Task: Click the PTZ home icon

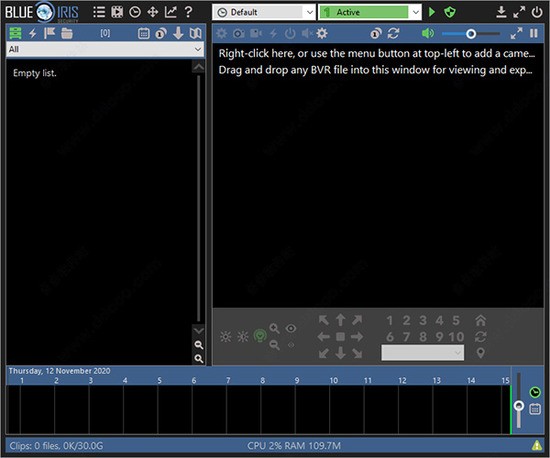Action: point(480,320)
